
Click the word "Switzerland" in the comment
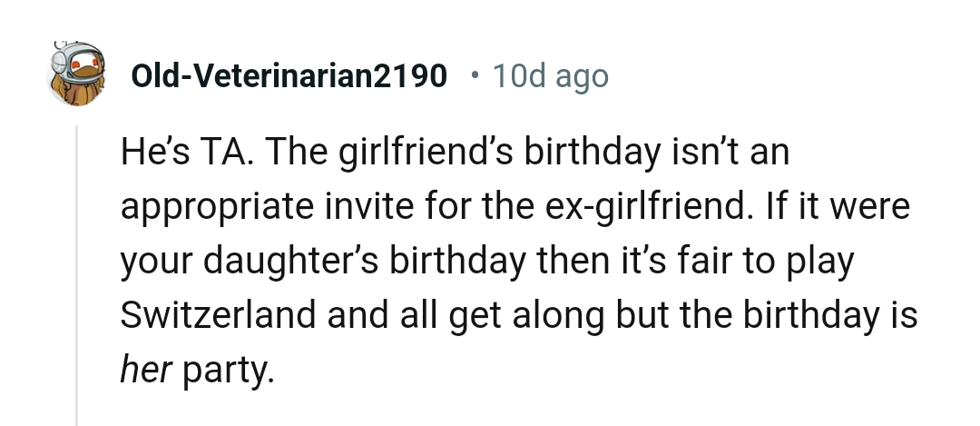click(211, 315)
